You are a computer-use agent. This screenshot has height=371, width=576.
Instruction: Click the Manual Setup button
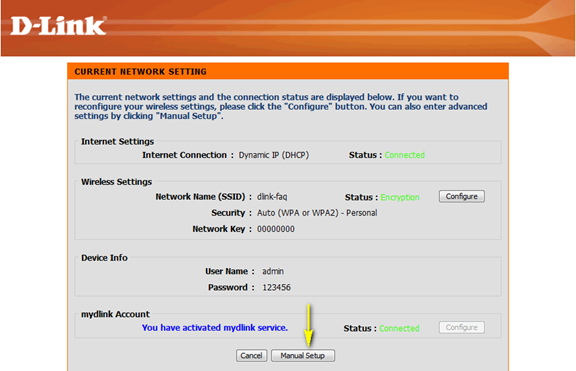(x=303, y=356)
